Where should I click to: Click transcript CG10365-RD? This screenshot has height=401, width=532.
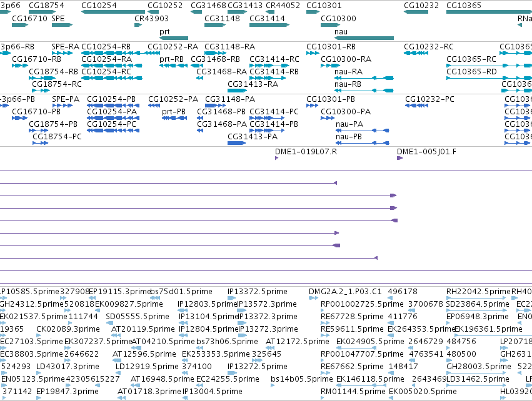point(471,72)
